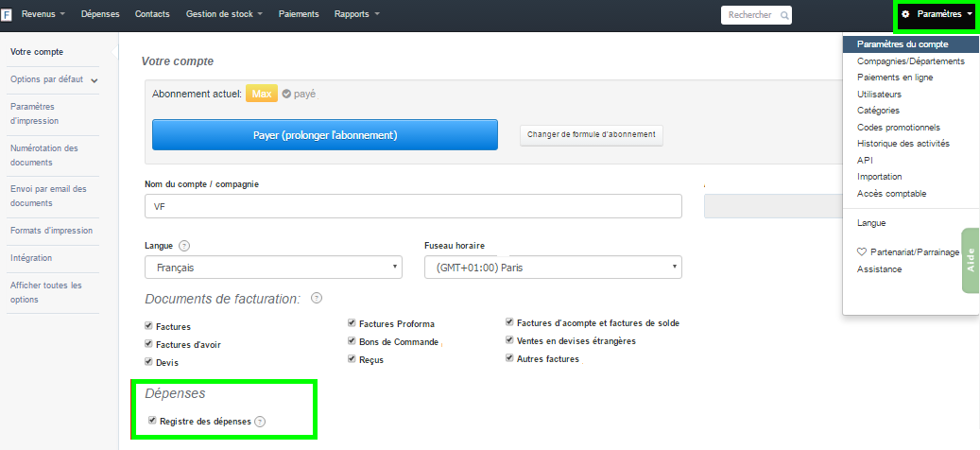This screenshot has height=450, width=980.
Task: Click the Nom du compte input field
Action: tap(411, 206)
